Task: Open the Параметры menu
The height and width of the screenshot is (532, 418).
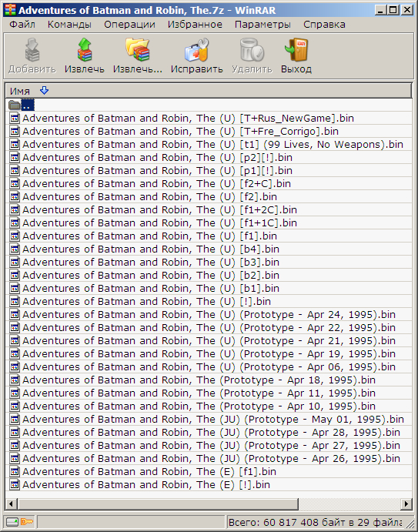Action: [x=263, y=25]
